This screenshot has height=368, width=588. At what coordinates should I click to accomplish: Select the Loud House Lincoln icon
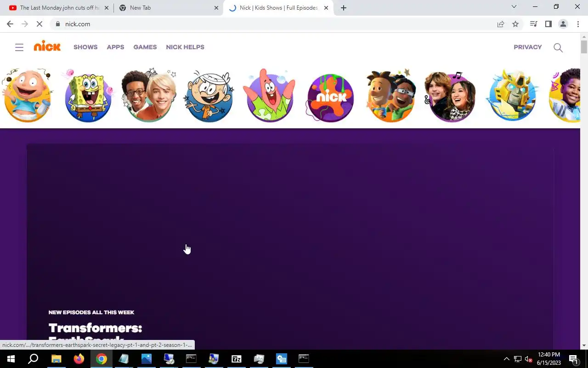209,96
